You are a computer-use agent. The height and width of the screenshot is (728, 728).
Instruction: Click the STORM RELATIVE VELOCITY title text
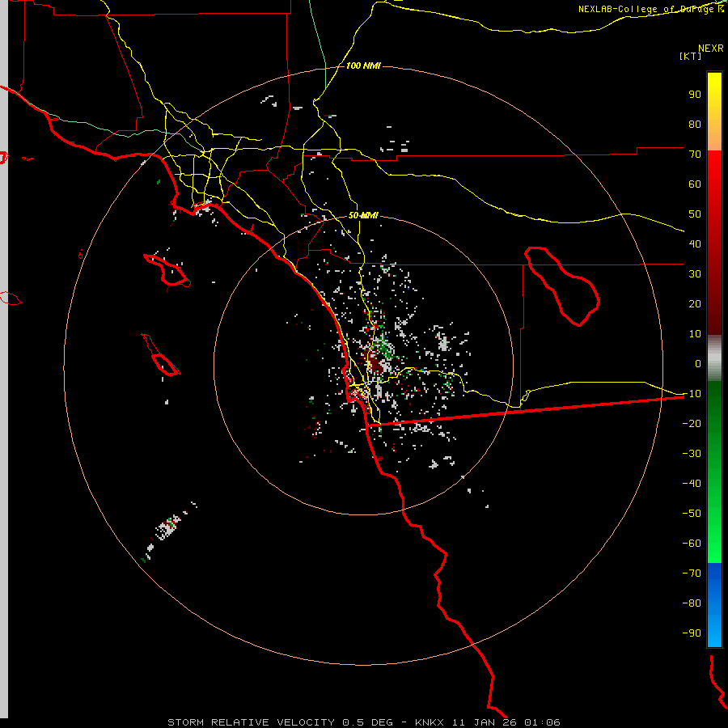pos(251,722)
